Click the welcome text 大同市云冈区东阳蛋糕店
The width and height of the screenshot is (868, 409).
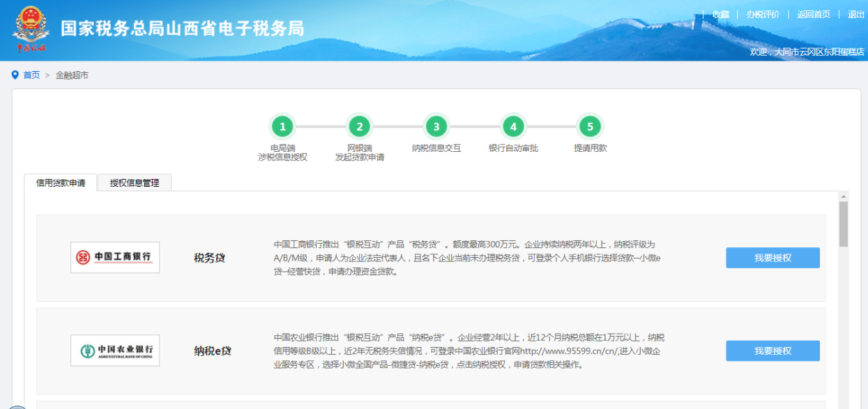click(820, 52)
